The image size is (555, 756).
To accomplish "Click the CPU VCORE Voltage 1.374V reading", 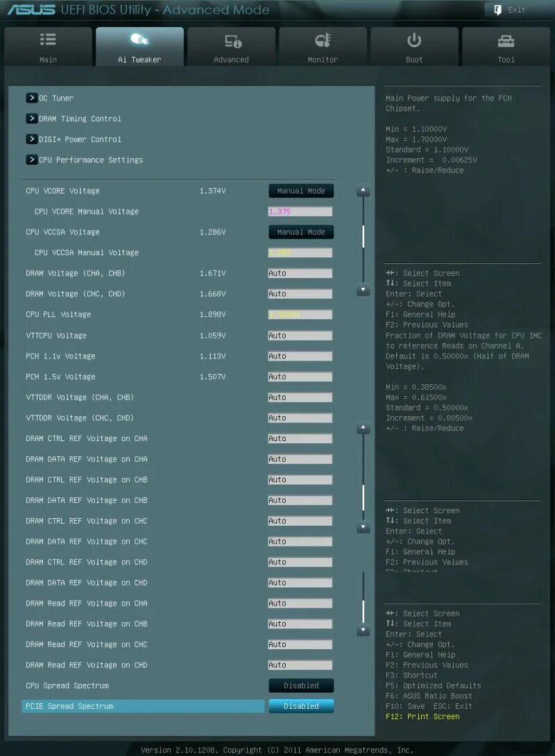I will coord(213,191).
